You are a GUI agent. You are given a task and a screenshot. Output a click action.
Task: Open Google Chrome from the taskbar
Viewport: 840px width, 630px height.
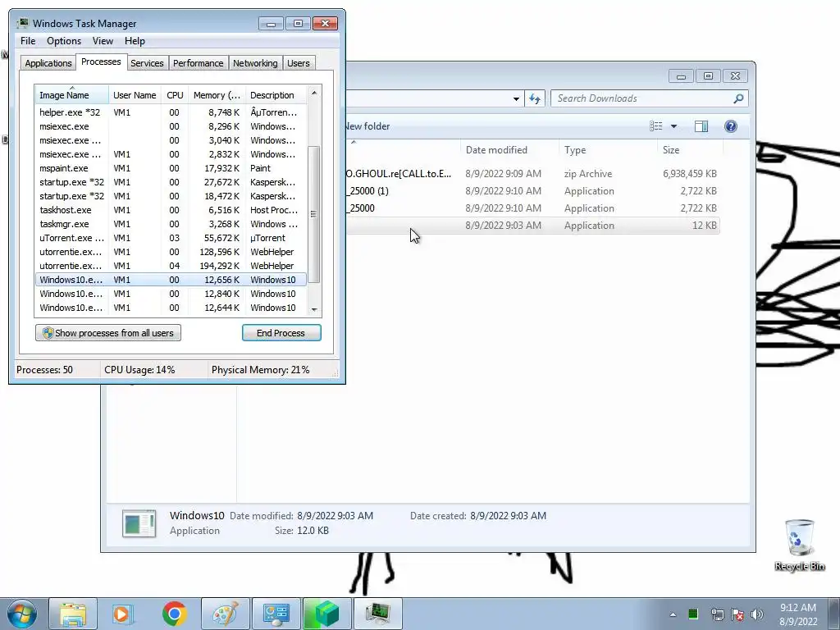click(x=174, y=614)
